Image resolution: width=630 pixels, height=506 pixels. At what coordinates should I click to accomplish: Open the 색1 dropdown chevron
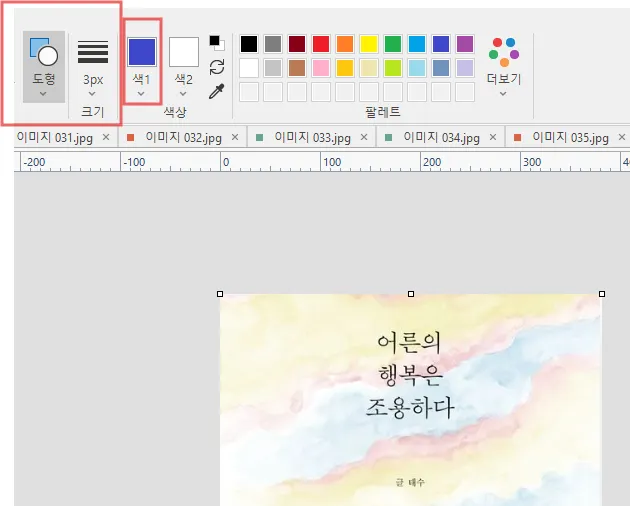click(141, 94)
